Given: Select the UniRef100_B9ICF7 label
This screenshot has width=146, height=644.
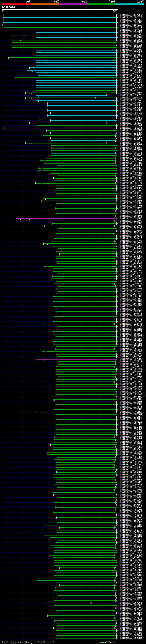Looking at the screenshot, I should pos(131,32).
